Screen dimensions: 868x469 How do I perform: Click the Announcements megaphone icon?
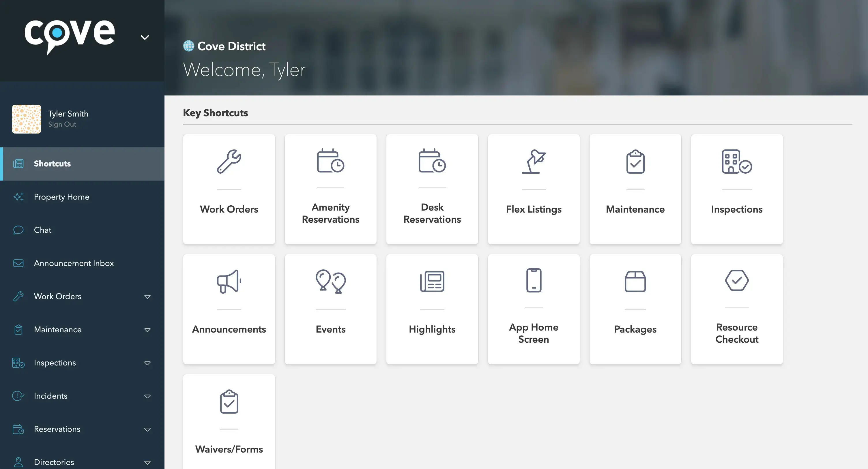(229, 281)
